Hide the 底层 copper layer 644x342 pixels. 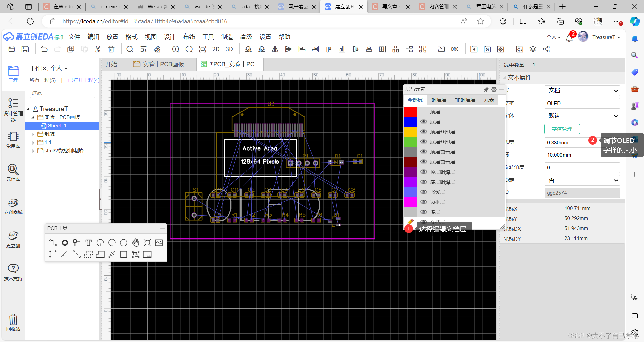pos(424,121)
